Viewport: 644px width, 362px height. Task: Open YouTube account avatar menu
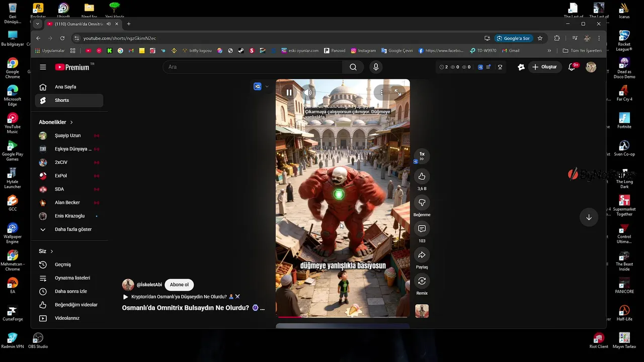coord(591,67)
